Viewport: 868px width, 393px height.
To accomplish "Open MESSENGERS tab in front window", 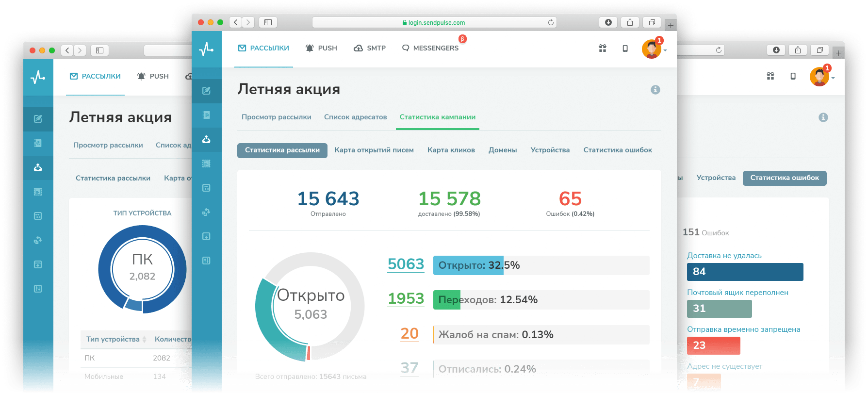I will [x=430, y=48].
